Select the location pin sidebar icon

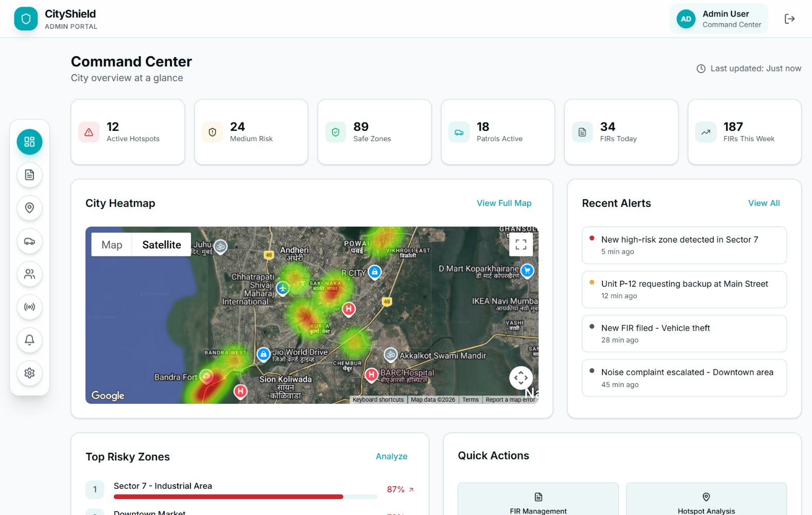coord(29,208)
